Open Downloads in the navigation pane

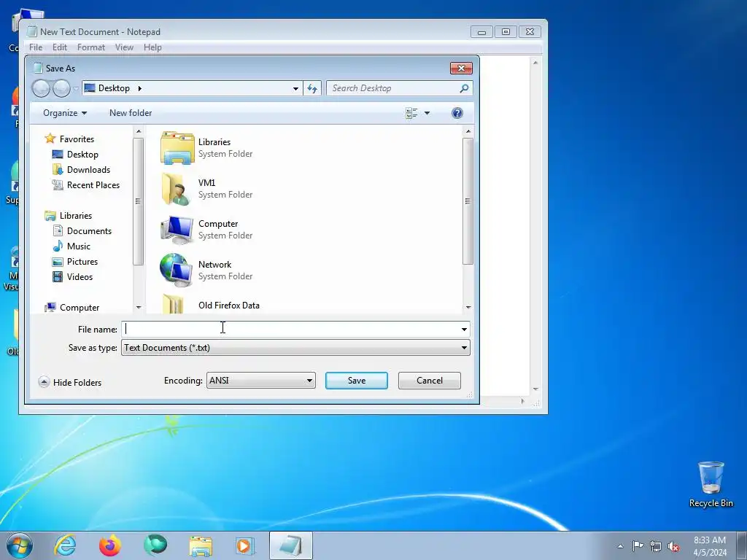click(x=88, y=169)
